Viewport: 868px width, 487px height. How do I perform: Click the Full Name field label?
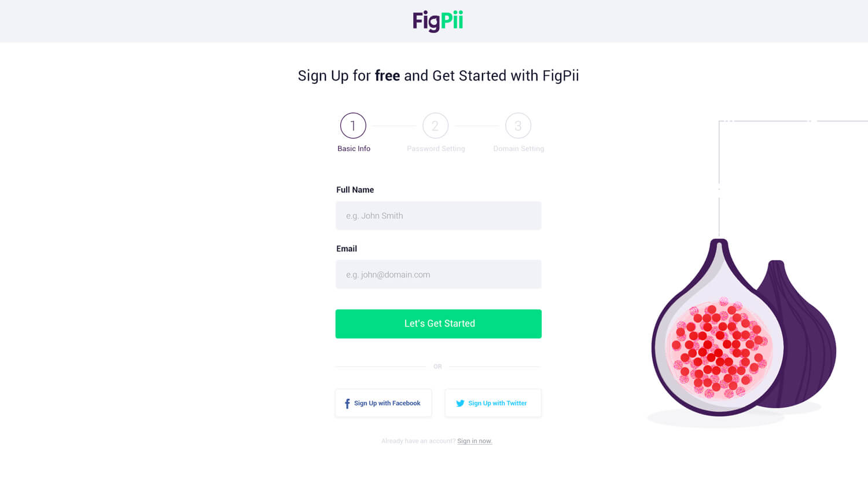[355, 190]
